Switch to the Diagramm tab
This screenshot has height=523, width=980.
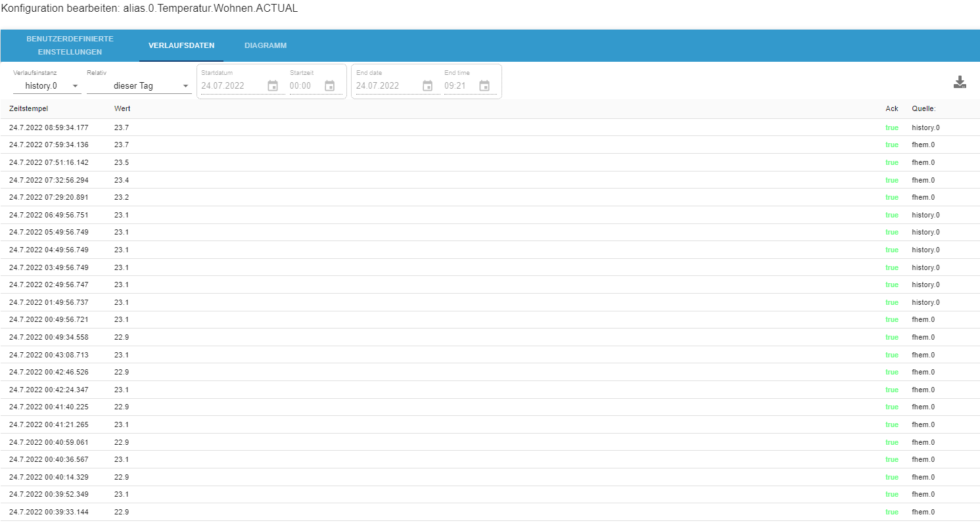(x=266, y=45)
